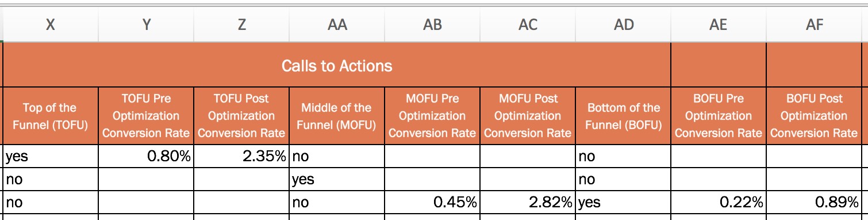Select column Y header
The height and width of the screenshot is (220, 868).
tap(146, 24)
